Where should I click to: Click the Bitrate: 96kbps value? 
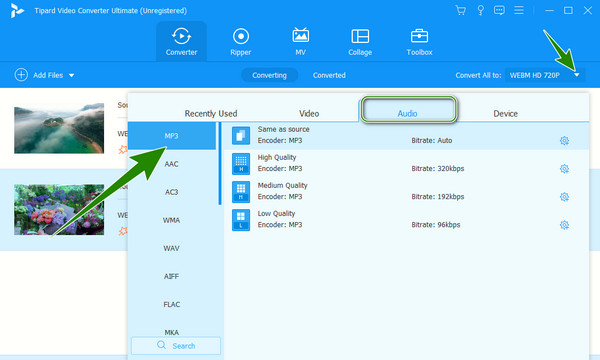click(436, 225)
